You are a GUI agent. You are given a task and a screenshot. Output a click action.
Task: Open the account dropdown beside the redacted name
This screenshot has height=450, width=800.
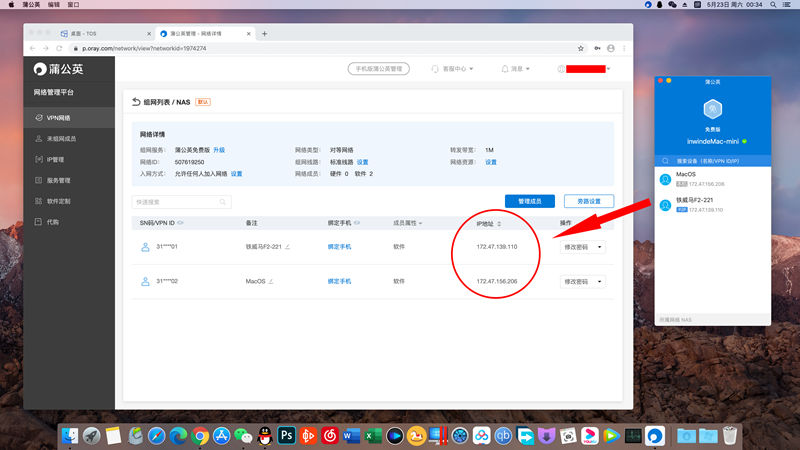pyautogui.click(x=609, y=68)
